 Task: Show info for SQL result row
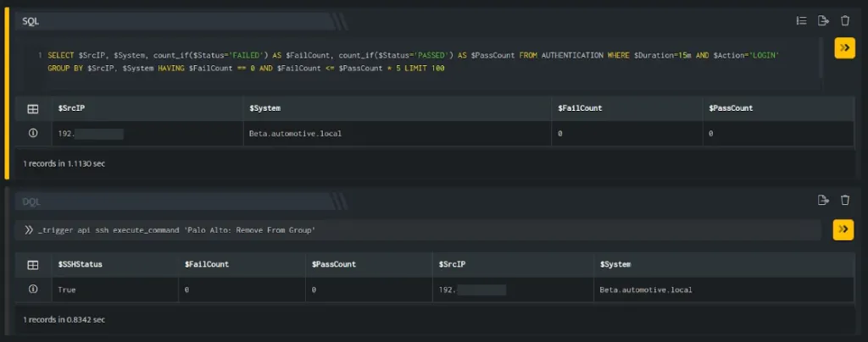pyautogui.click(x=33, y=133)
